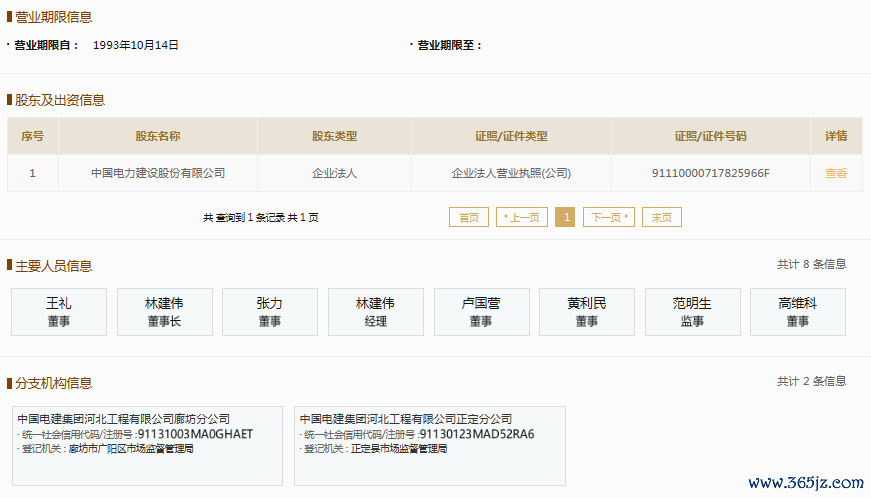
Task: Select credit code 91131003MA0GHAET
Action: pos(195,434)
